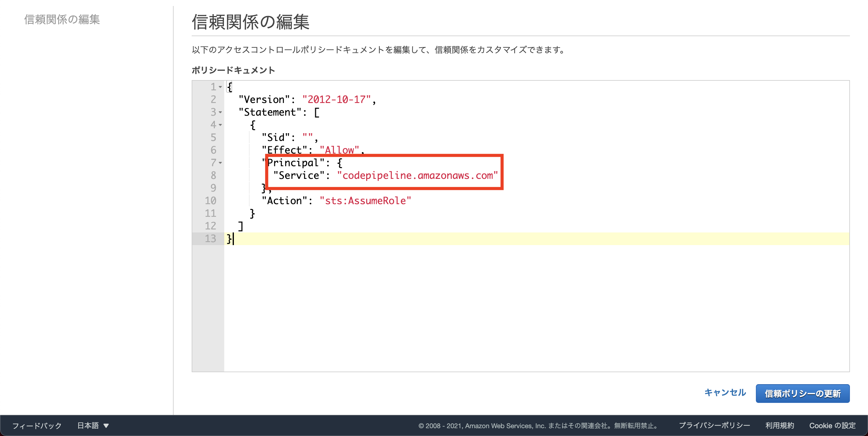Click line number 10 in the gutter

coord(210,201)
